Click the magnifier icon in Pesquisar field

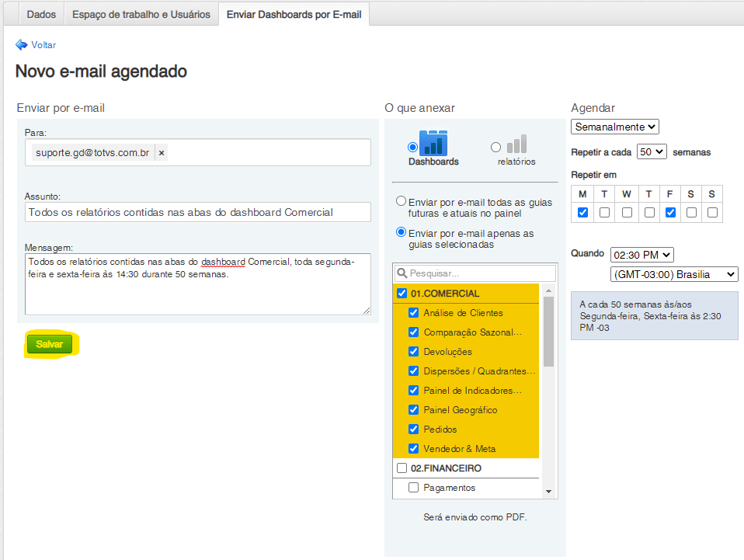402,273
